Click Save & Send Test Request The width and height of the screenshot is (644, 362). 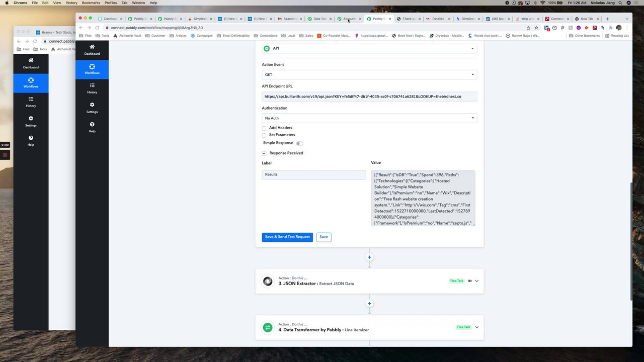pyautogui.click(x=287, y=237)
